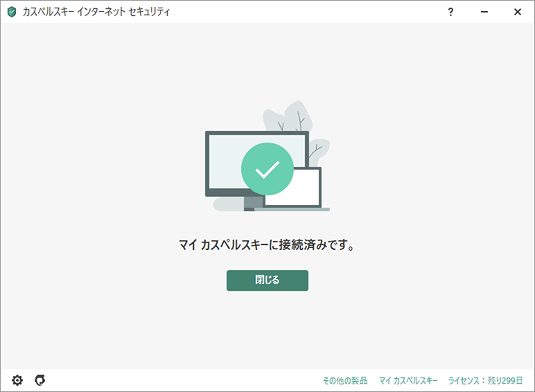Open the settings gear icon

17,380
